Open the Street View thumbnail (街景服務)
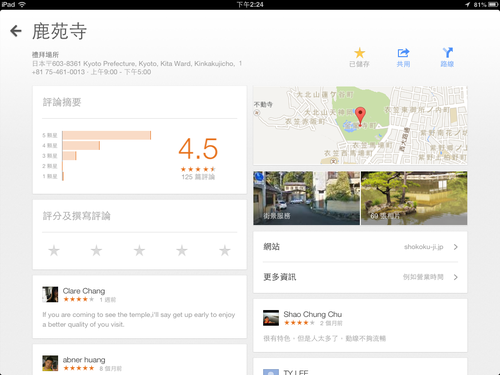Screen dimensions: 500x375 coord(306,198)
